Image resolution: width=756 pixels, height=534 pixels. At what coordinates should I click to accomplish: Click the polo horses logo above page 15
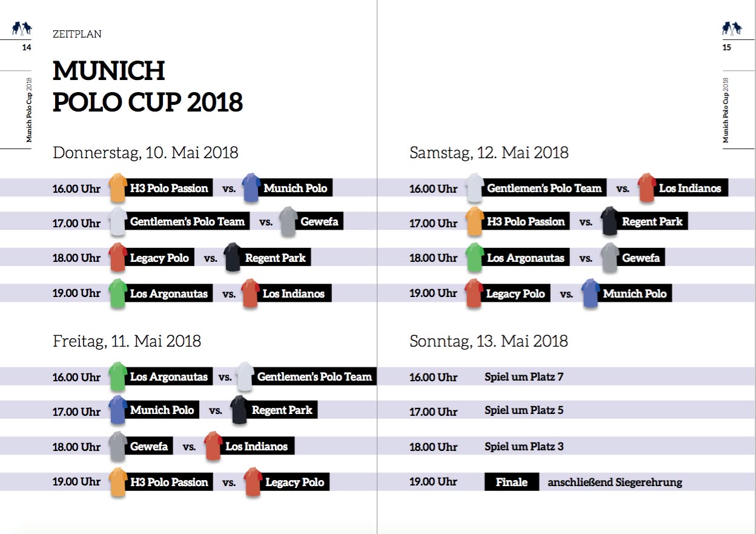[732, 28]
